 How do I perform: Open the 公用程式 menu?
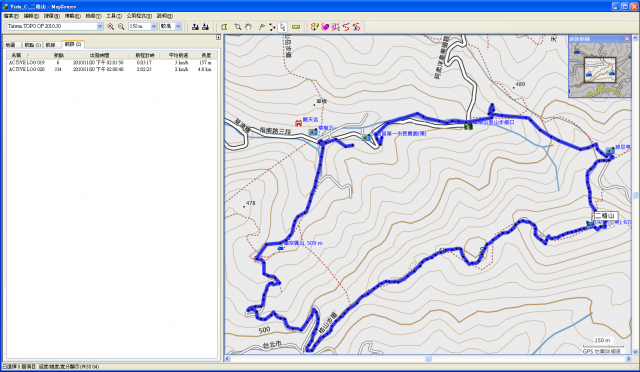coord(139,16)
